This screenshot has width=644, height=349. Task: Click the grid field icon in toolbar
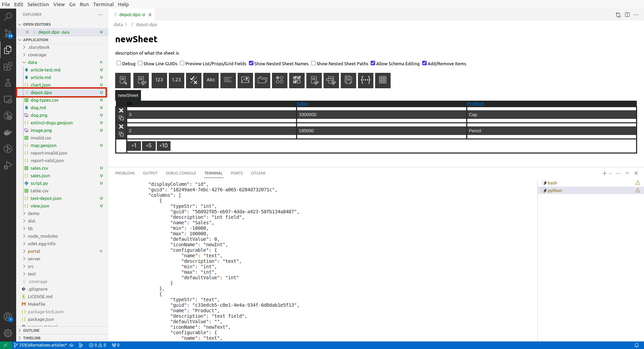pyautogui.click(x=383, y=80)
